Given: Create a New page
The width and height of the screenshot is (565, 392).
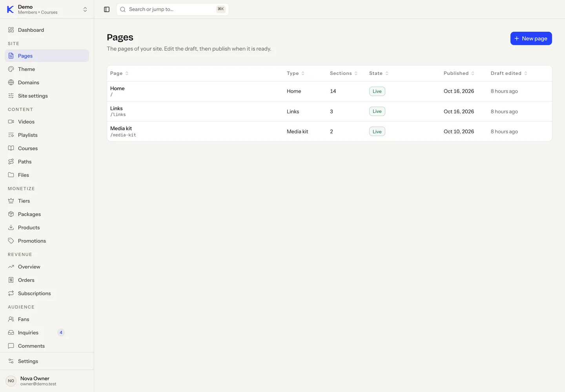Looking at the screenshot, I should 531,38.
